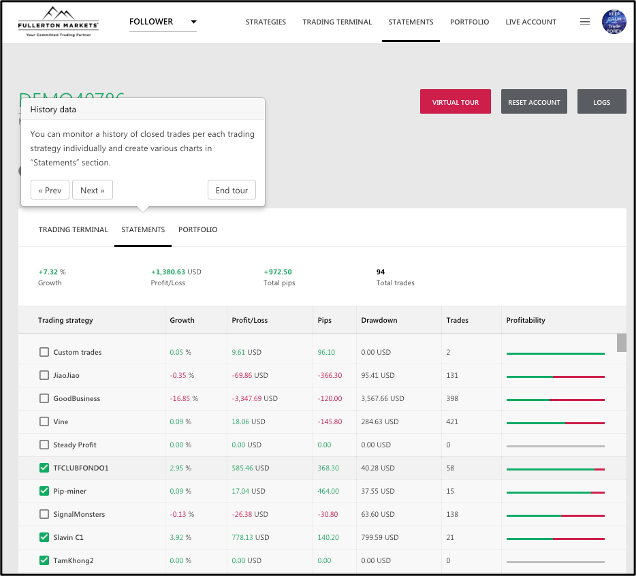The height and width of the screenshot is (576, 636).
Task: Click the History data popup title
Action: (x=53, y=110)
